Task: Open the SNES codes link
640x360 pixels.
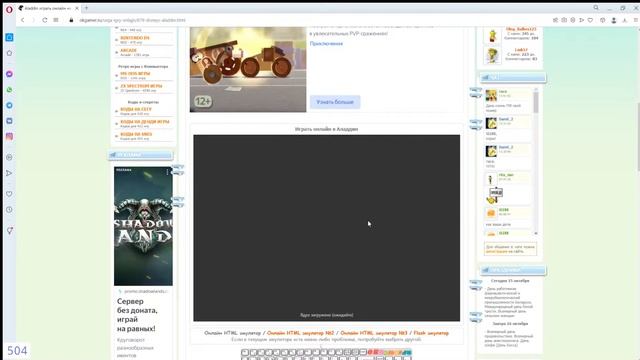Action: (136, 134)
